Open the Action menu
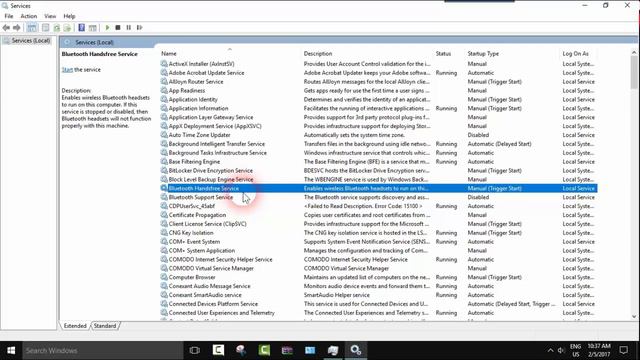 [x=29, y=16]
